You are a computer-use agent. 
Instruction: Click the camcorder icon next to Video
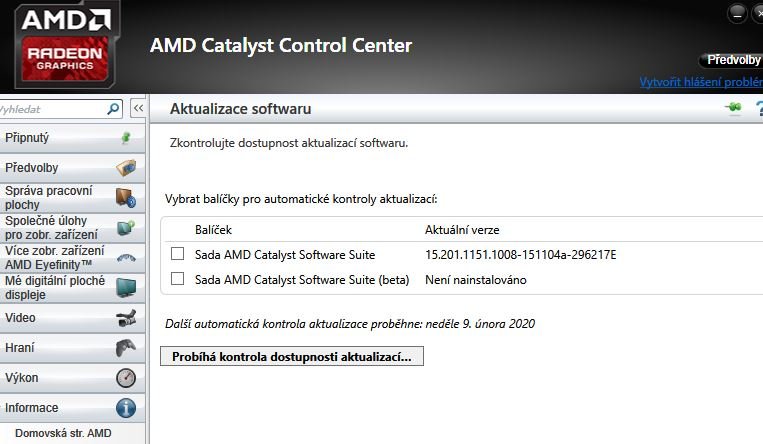coord(126,318)
